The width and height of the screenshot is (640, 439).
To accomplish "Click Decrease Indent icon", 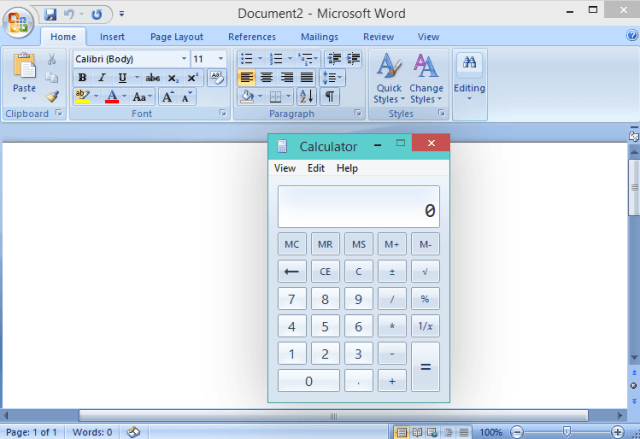I will point(334,59).
